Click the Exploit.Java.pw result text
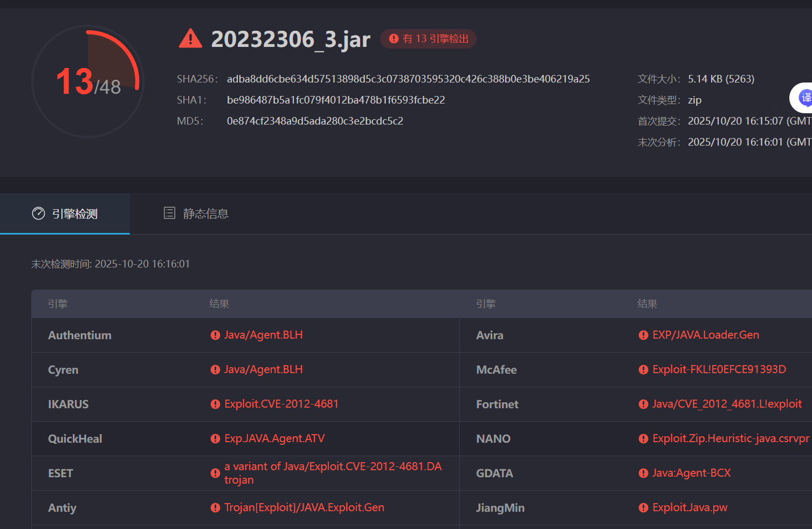Screen dimensions: 812x529 (x=690, y=507)
